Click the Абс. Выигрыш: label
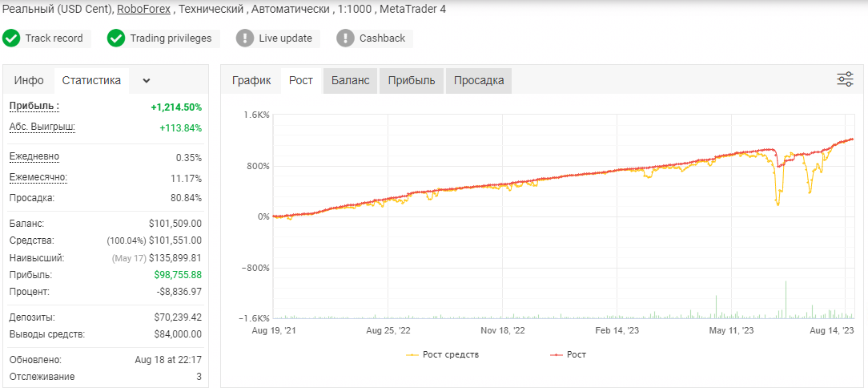The width and height of the screenshot is (868, 388). tap(42, 127)
